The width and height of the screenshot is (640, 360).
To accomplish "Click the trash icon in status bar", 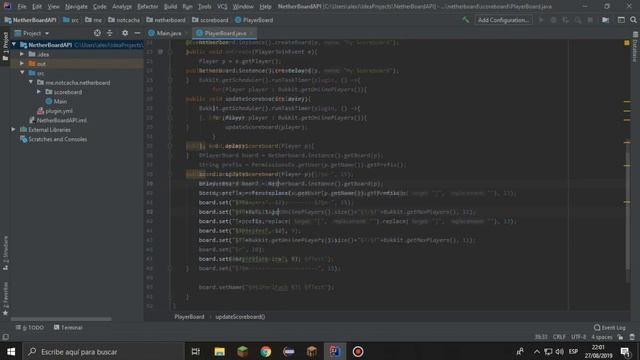I will (x=632, y=337).
